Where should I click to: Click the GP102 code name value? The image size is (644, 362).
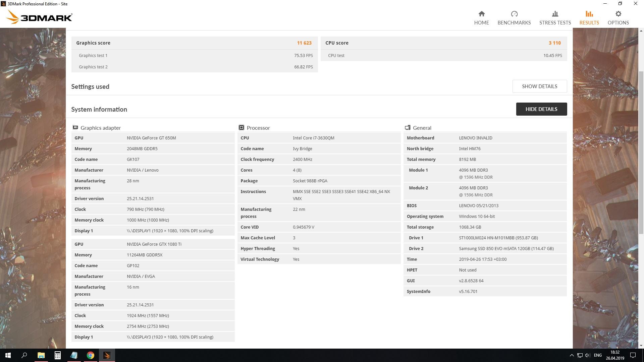pyautogui.click(x=133, y=265)
